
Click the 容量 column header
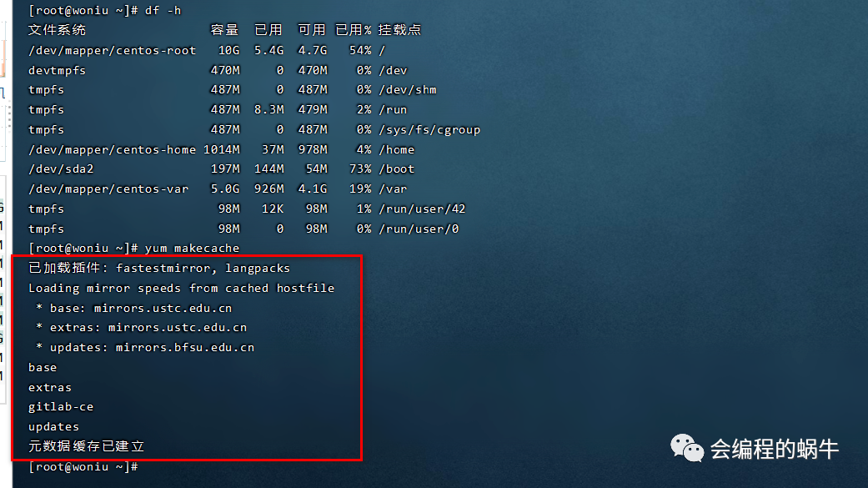tap(224, 30)
